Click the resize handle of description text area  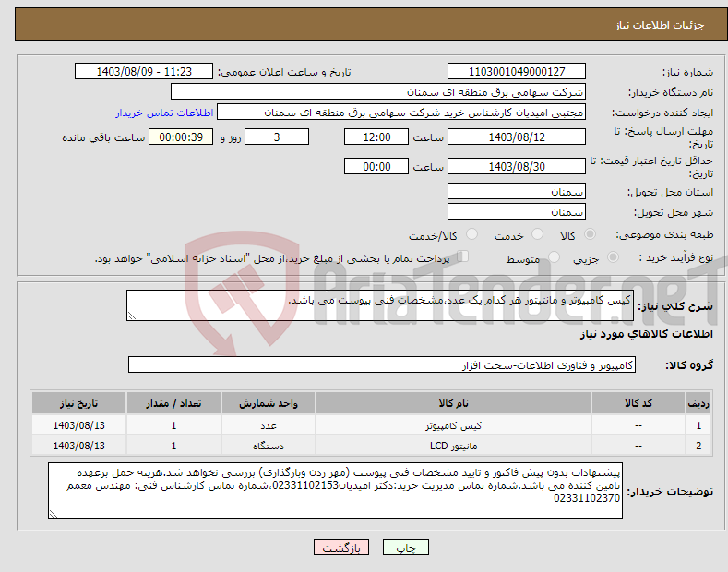pos(132,316)
